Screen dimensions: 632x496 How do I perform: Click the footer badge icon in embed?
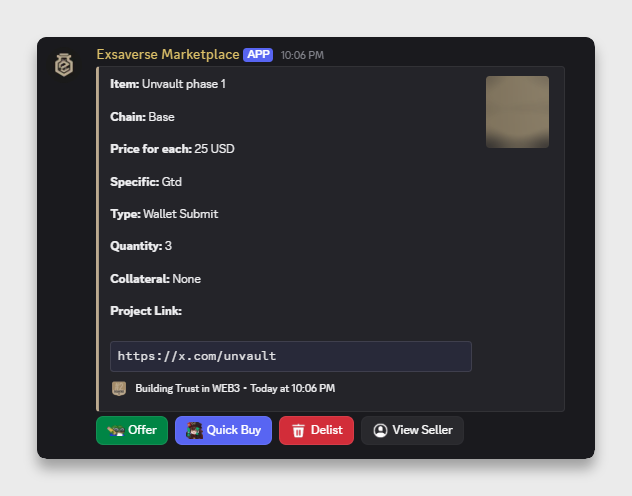[x=119, y=388]
